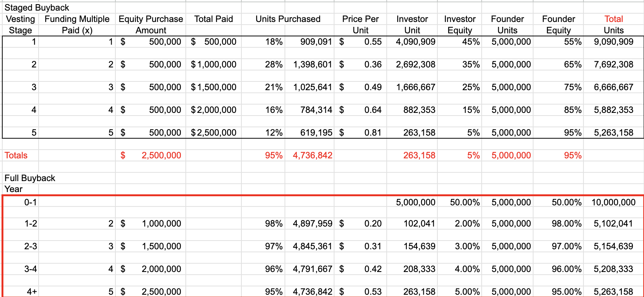644x297 pixels.
Task: Select the 10,000,000 total units cell
Action: point(613,202)
